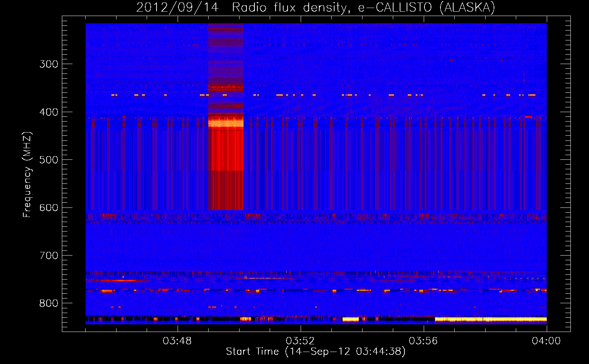Screen dimensions: 589x364
Task: Click the 04:00 time tick label
Action: click(546, 341)
